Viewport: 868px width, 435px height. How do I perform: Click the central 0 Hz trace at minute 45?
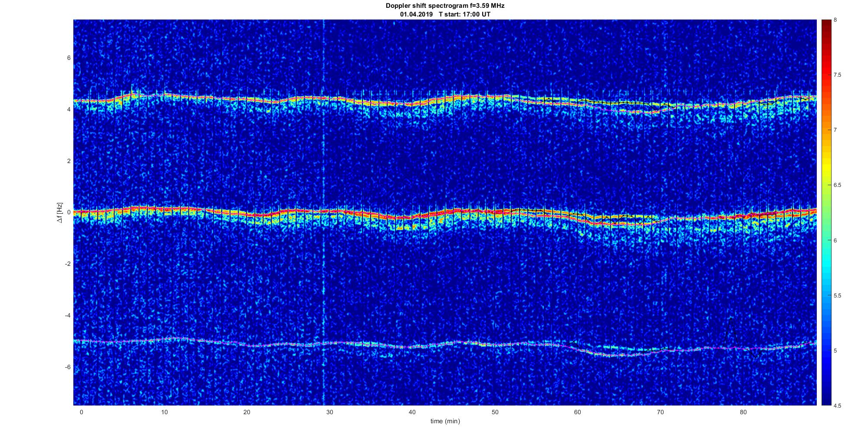[x=454, y=211]
